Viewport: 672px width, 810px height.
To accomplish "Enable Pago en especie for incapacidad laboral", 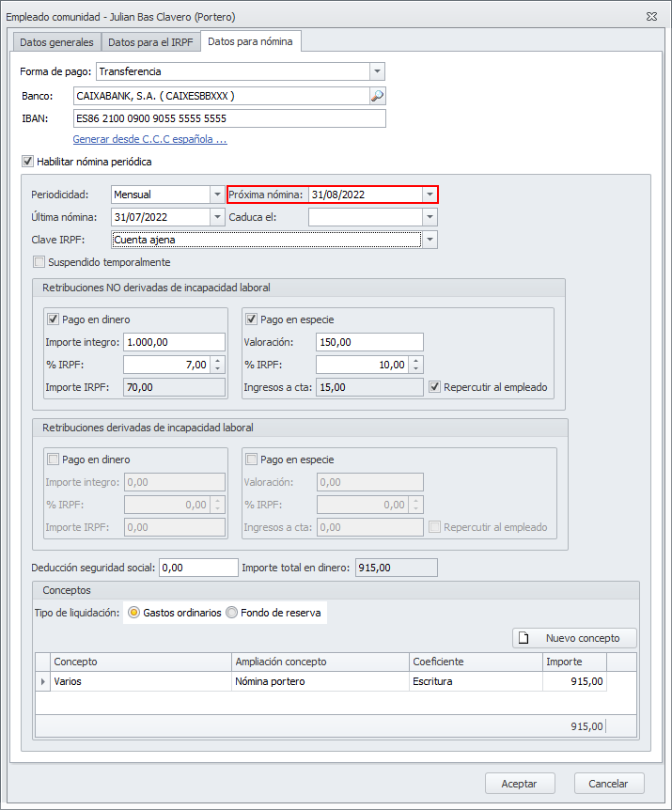I will click(251, 460).
